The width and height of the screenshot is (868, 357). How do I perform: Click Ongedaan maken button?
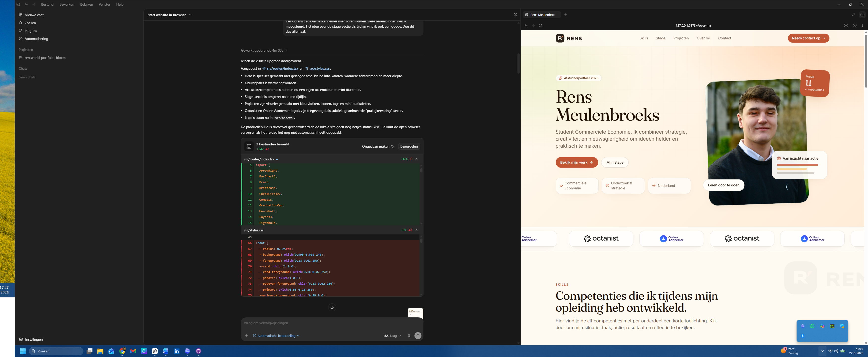378,146
